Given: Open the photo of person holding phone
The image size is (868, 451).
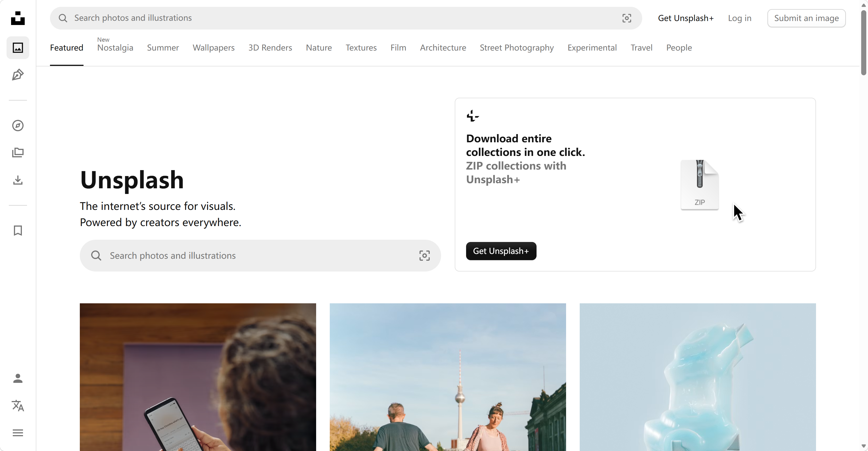Looking at the screenshot, I should pos(198,377).
